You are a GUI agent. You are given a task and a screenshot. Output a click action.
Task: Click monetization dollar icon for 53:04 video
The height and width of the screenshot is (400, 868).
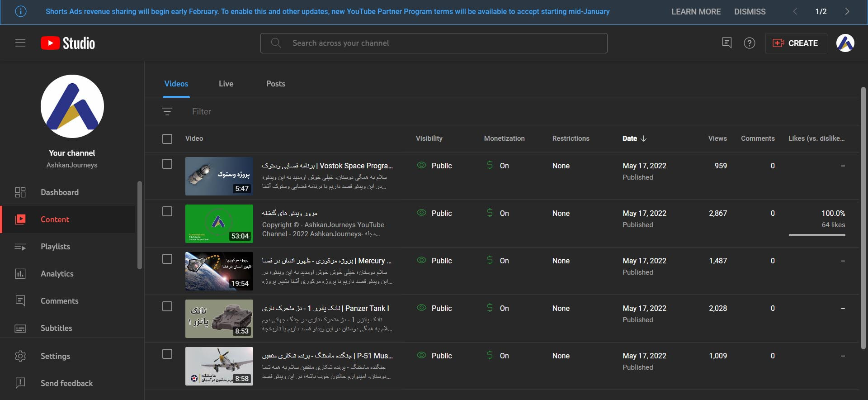pyautogui.click(x=490, y=213)
